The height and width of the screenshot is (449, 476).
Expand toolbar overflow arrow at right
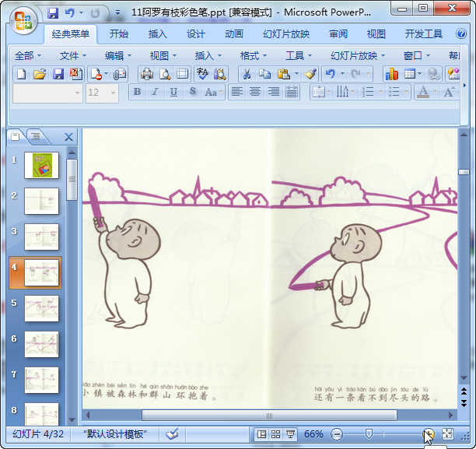click(x=464, y=86)
